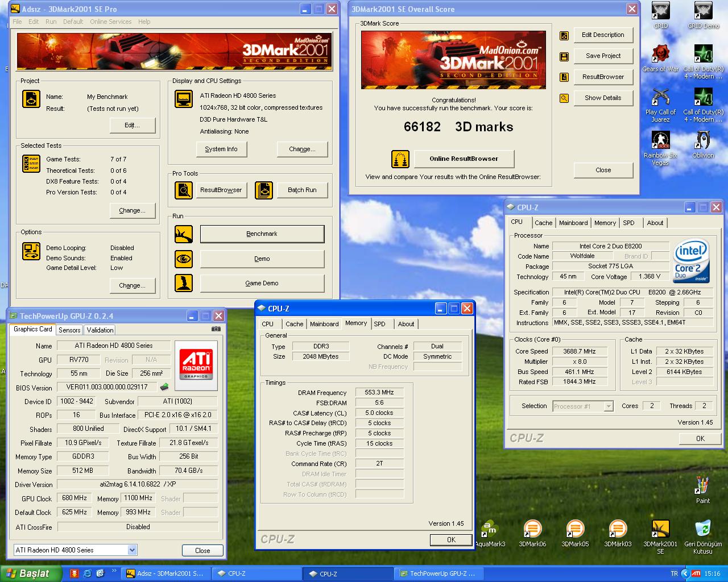Open the AquaMark3 desktop shortcut
Screen dimensions: 728x582
click(x=490, y=534)
